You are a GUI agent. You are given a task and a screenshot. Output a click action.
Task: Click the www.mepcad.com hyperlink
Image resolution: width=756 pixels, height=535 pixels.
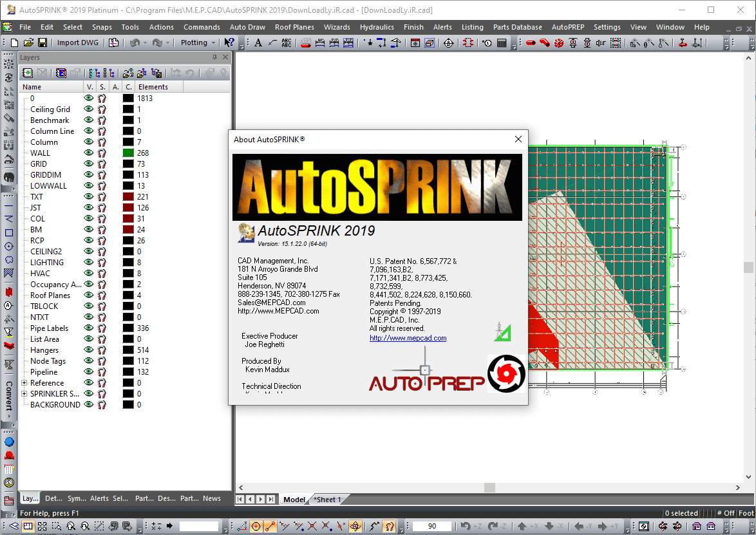[x=408, y=337]
